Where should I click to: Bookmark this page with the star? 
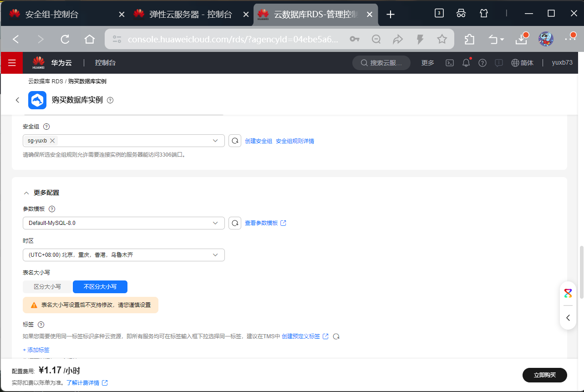point(442,40)
